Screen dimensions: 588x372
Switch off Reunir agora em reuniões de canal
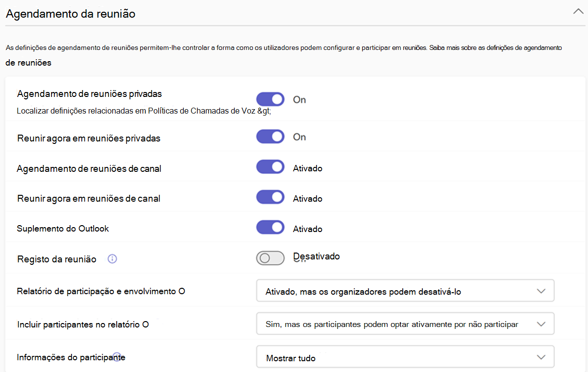pos(270,197)
